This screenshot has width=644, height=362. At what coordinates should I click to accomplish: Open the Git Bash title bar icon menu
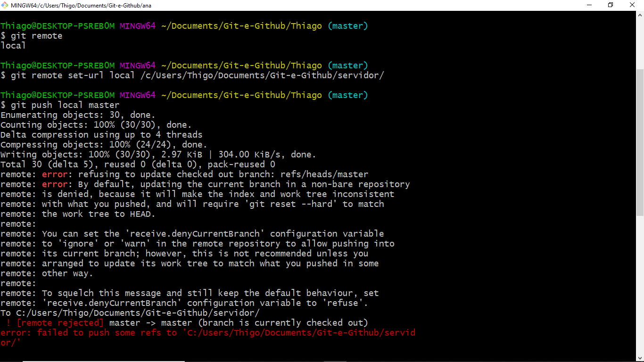5,5
